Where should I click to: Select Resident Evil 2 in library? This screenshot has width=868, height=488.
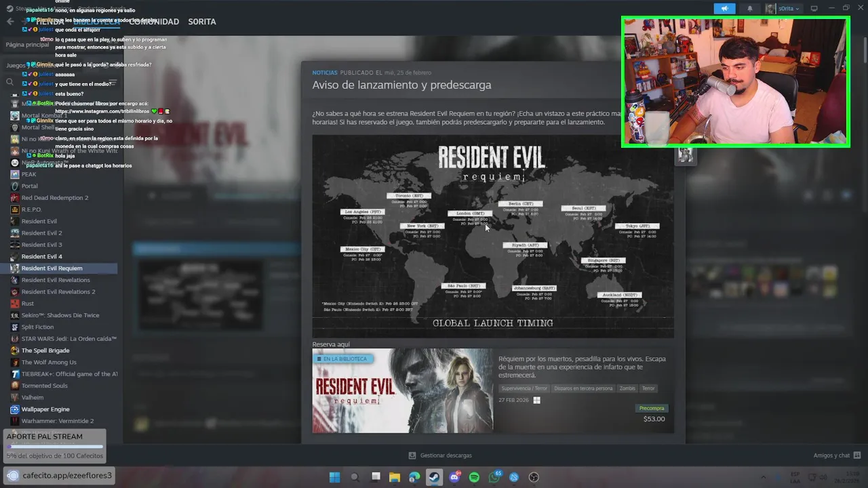pyautogui.click(x=41, y=233)
